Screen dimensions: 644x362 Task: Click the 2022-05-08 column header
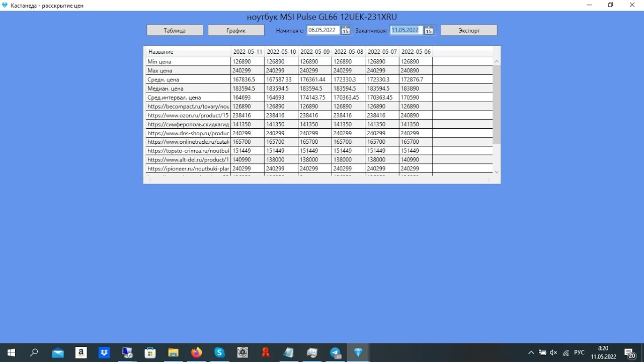pyautogui.click(x=349, y=52)
